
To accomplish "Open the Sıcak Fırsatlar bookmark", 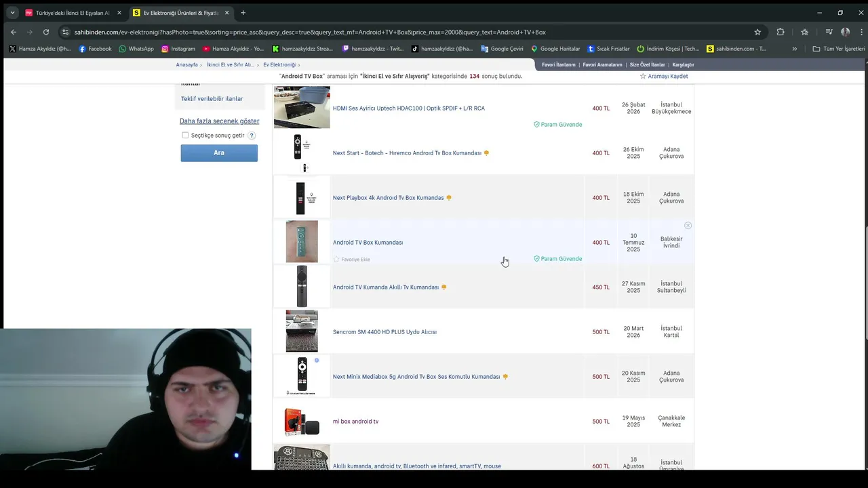I will 608,49.
